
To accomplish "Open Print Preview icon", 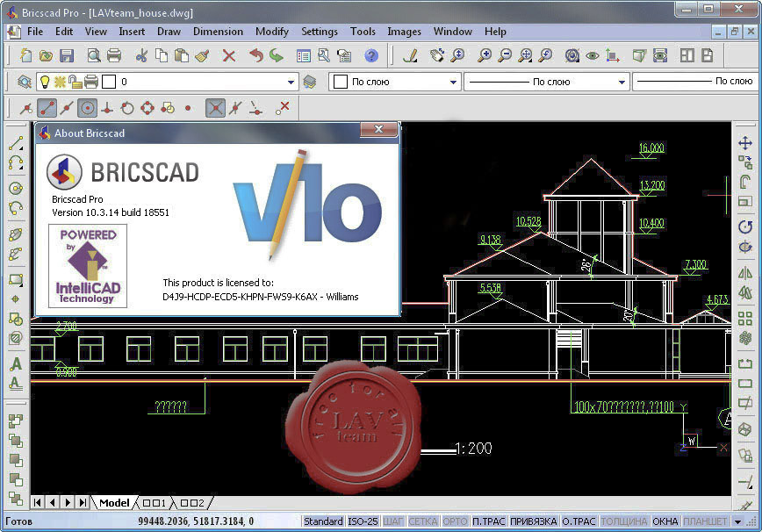I will 94,56.
